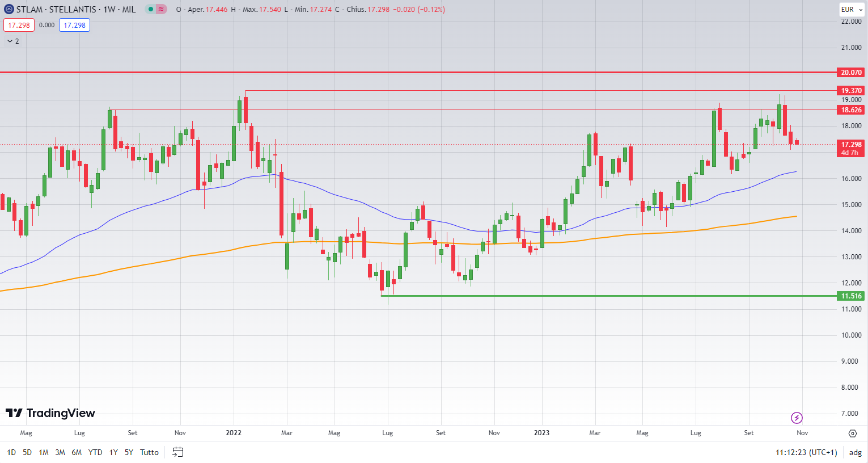Click the change value −0.020 (−0.12%)
The width and height of the screenshot is (868, 463).
tap(419, 9)
